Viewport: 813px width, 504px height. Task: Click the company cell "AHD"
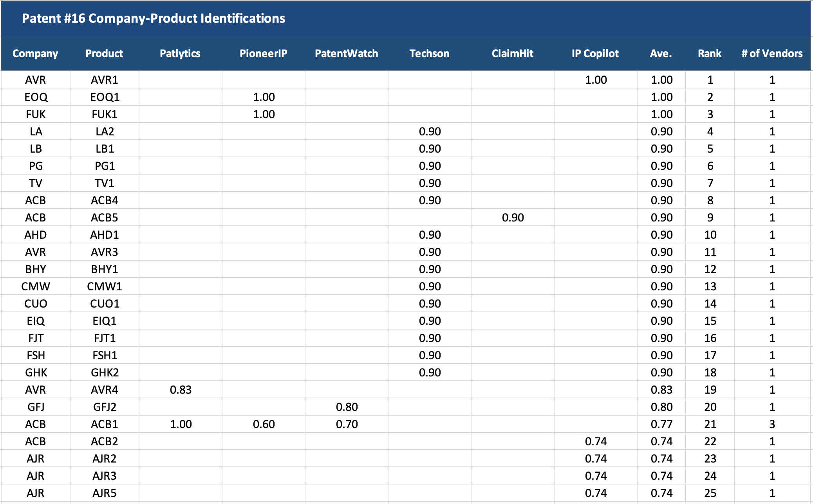pyautogui.click(x=36, y=235)
